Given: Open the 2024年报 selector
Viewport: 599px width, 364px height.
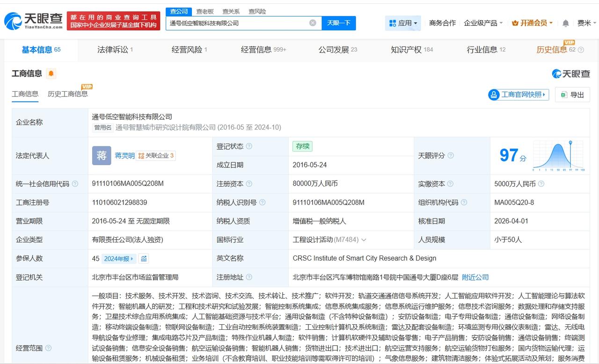Looking at the screenshot, I should click(x=119, y=259).
